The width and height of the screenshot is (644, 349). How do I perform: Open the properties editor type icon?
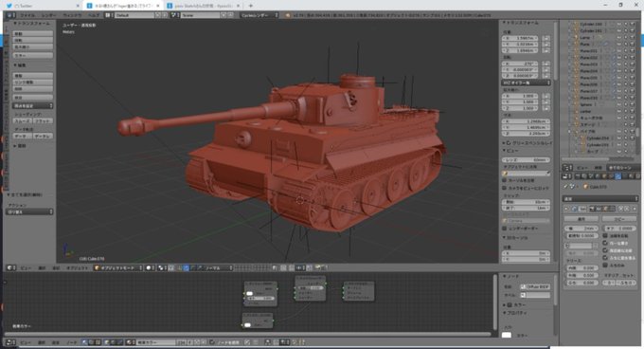(566, 176)
